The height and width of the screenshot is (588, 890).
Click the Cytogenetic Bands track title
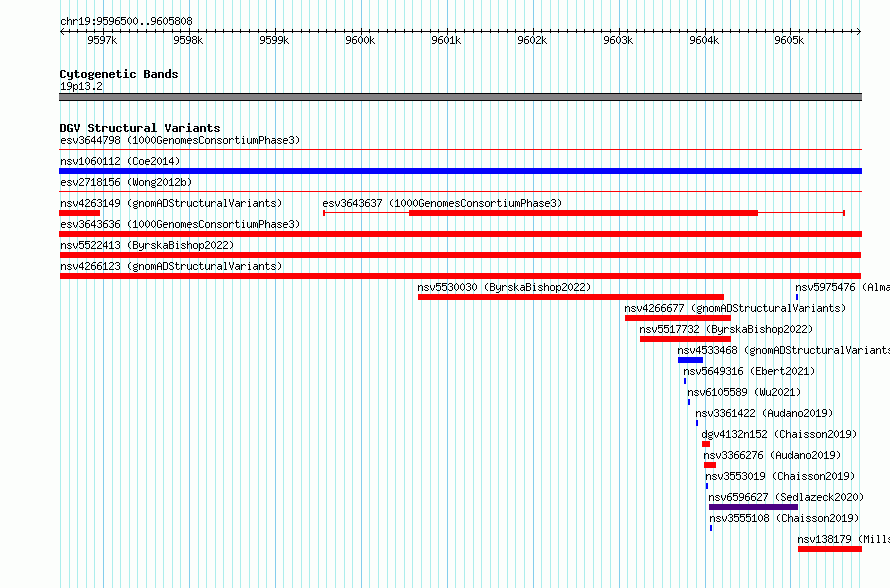(119, 74)
